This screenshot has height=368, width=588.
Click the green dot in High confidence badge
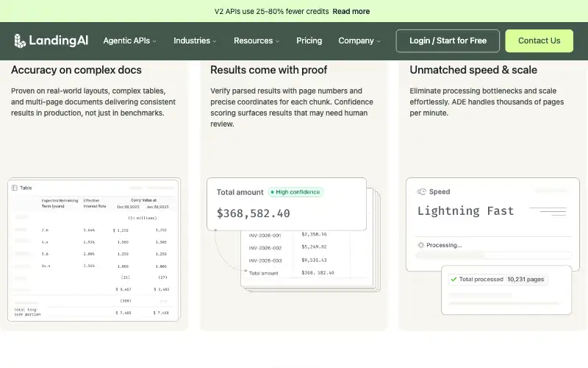pos(272,192)
